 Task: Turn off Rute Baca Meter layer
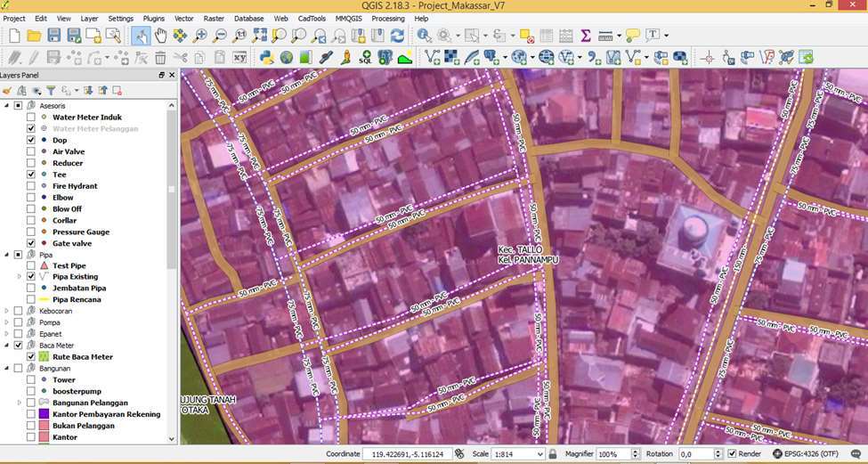pyautogui.click(x=31, y=356)
